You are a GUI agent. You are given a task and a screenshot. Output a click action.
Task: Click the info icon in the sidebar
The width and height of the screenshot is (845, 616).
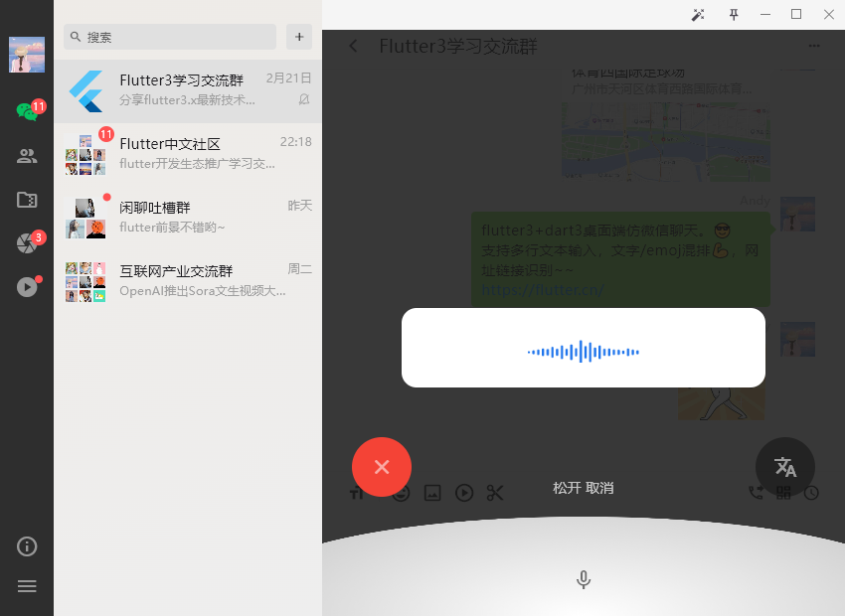[27, 546]
